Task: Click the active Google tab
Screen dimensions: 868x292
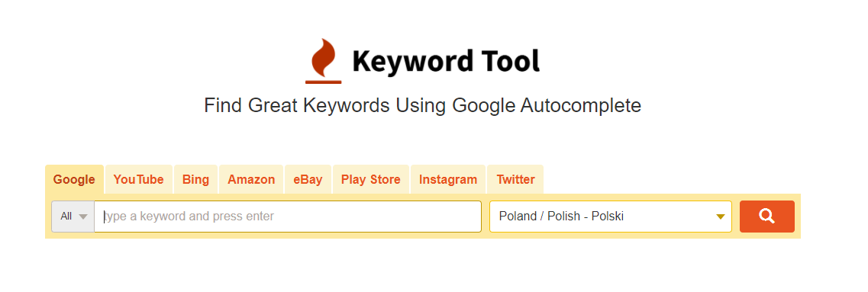Action: point(74,179)
